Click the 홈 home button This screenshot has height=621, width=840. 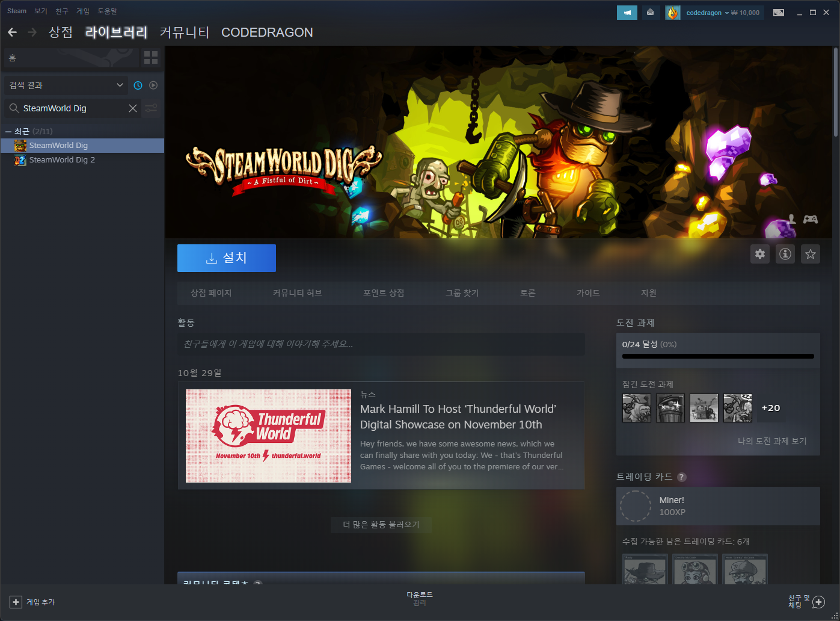(x=71, y=58)
